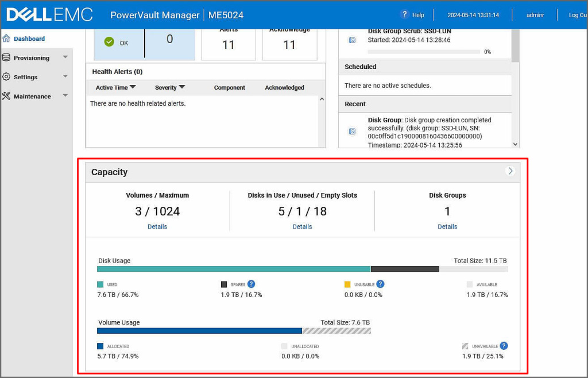
Task: Open the Capacity panel chevron
Action: pos(510,171)
